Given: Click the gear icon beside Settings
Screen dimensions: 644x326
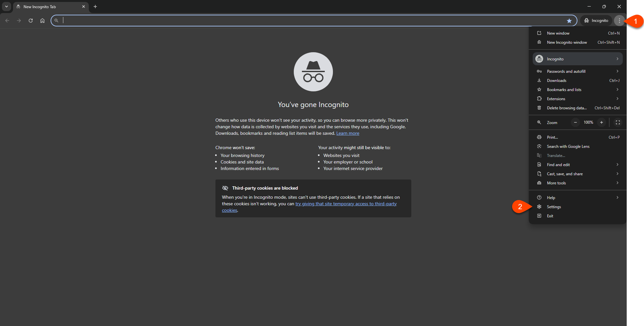Looking at the screenshot, I should coord(539,207).
